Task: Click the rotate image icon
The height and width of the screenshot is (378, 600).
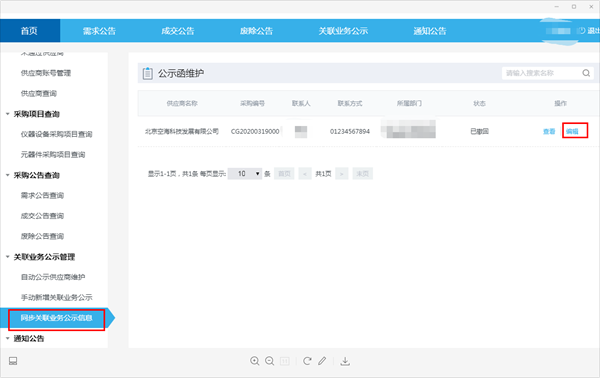Action: (x=307, y=361)
